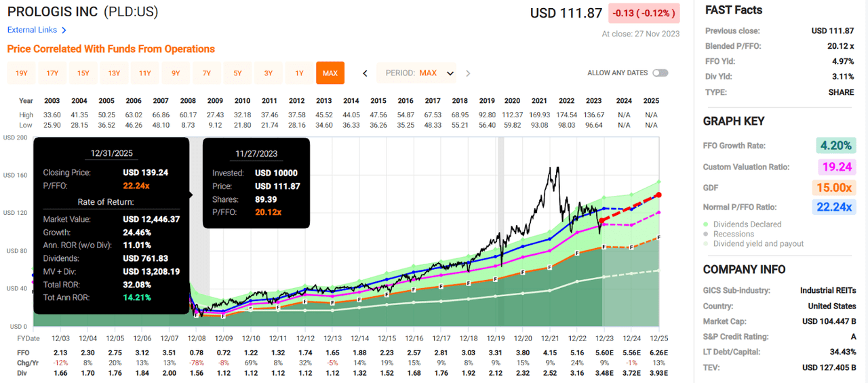This screenshot has width=868, height=383.
Task: Click the 2023 year column header
Action: [x=596, y=101]
